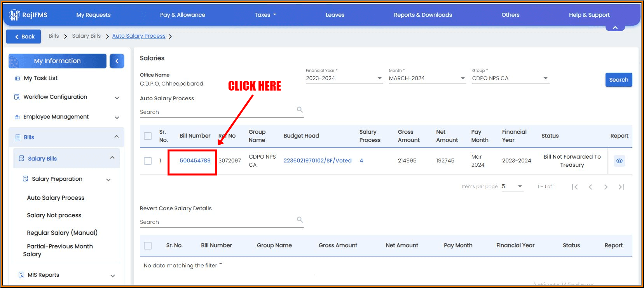The height and width of the screenshot is (288, 644).
Task: Click the Bills menu icon
Action: click(17, 137)
